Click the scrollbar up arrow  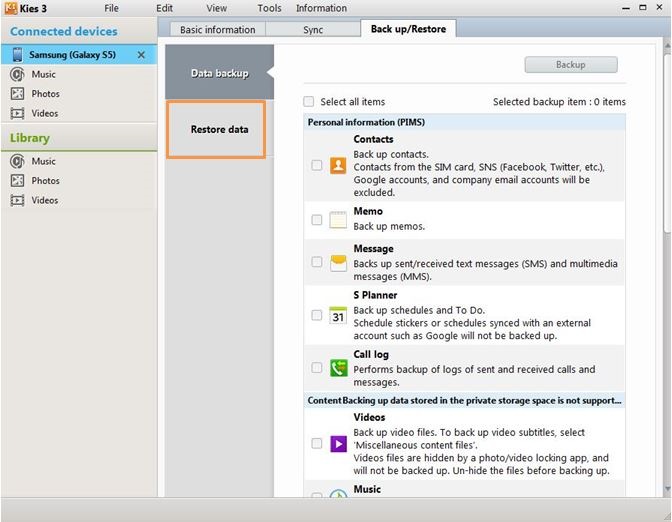pyautogui.click(x=667, y=45)
